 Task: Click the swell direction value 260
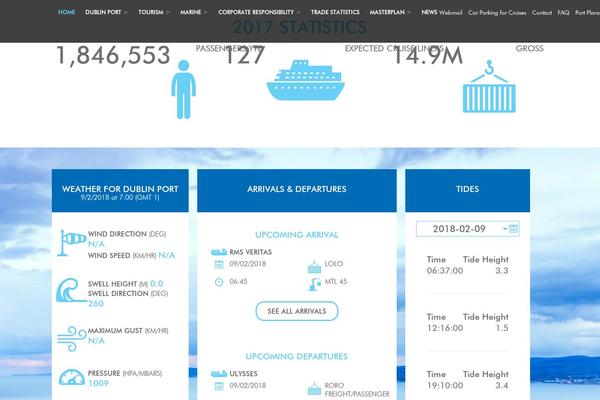click(96, 304)
